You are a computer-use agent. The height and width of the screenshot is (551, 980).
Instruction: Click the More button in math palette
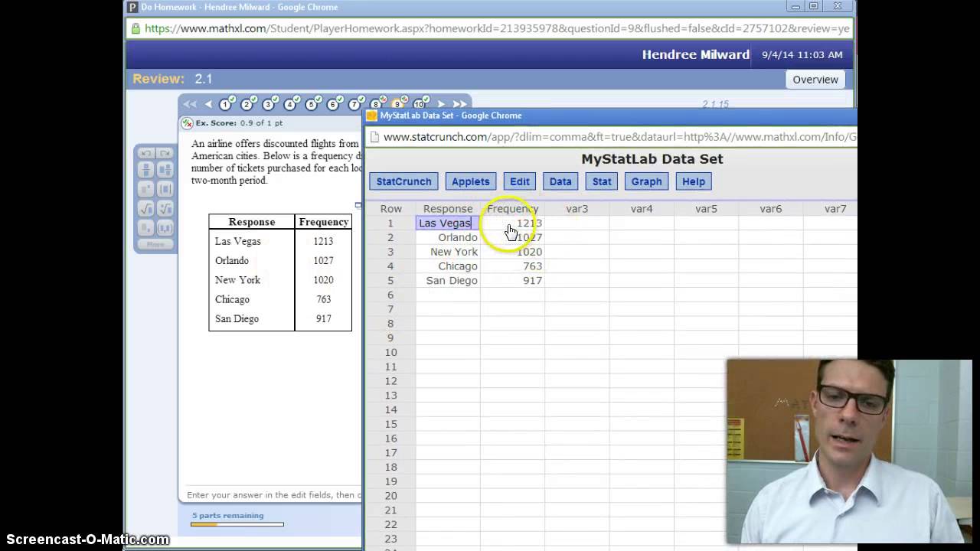tap(155, 244)
